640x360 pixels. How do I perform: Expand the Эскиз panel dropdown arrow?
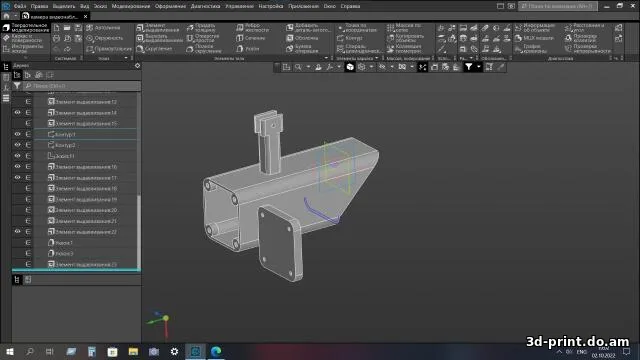point(126,58)
